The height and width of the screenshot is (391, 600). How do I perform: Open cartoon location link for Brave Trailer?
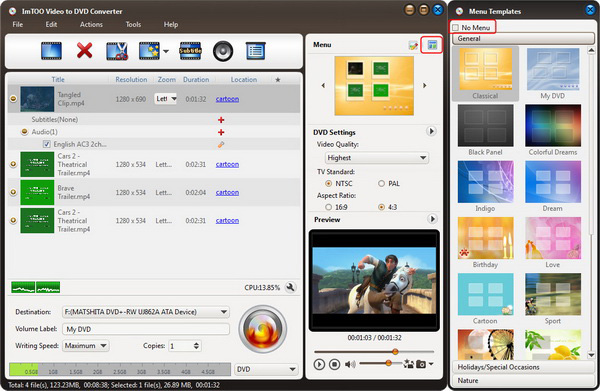click(227, 192)
